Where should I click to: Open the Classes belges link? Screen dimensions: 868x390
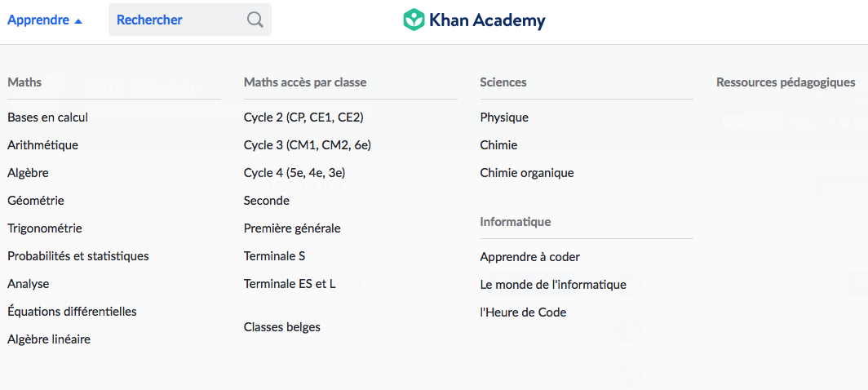point(282,327)
